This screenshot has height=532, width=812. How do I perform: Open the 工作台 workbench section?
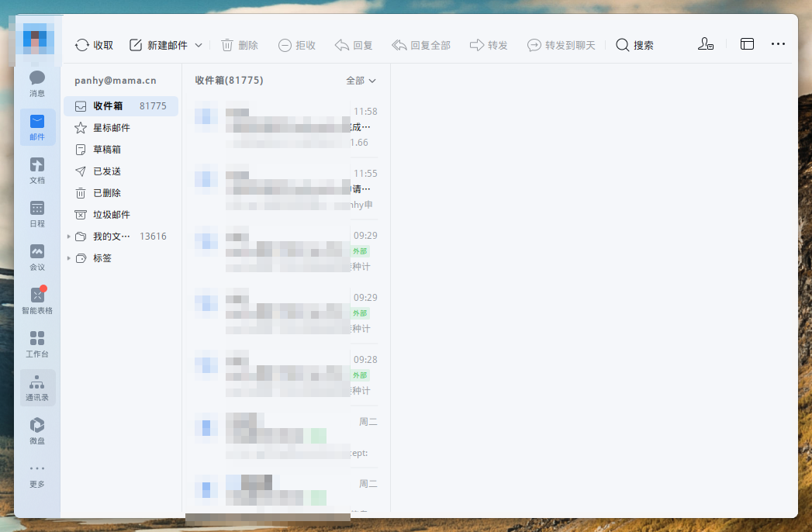coord(36,345)
